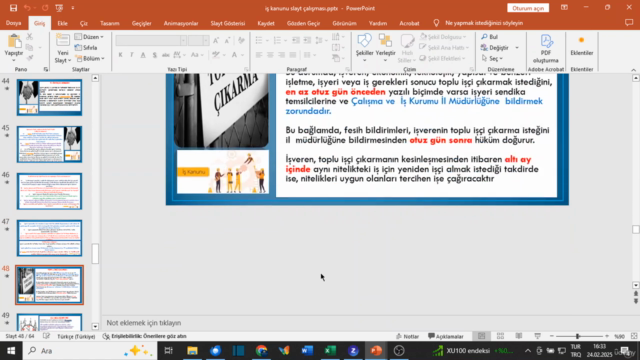This screenshot has height=360, width=640.
Task: Open the font name combo box
Action: coord(151,40)
